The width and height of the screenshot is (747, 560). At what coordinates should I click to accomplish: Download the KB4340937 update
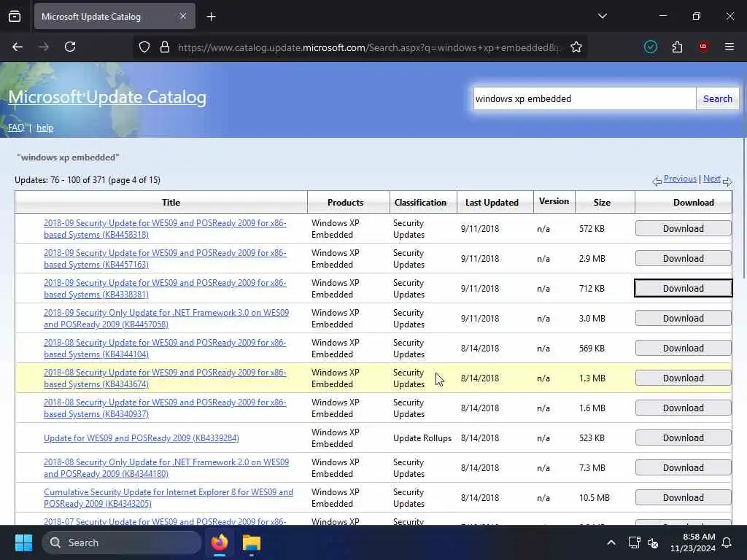683,408
